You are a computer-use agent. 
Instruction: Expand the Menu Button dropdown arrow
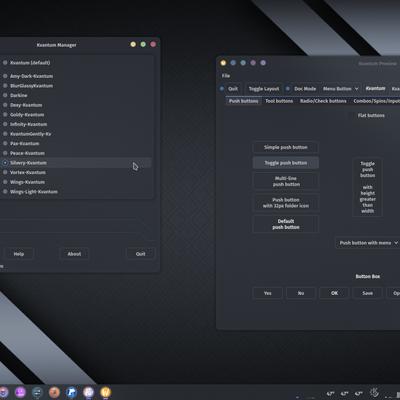[x=356, y=89]
